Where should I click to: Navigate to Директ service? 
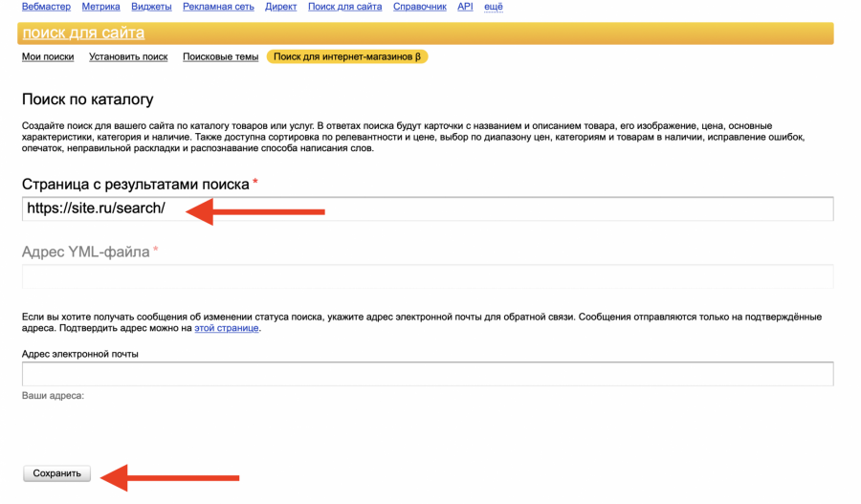coord(280,7)
